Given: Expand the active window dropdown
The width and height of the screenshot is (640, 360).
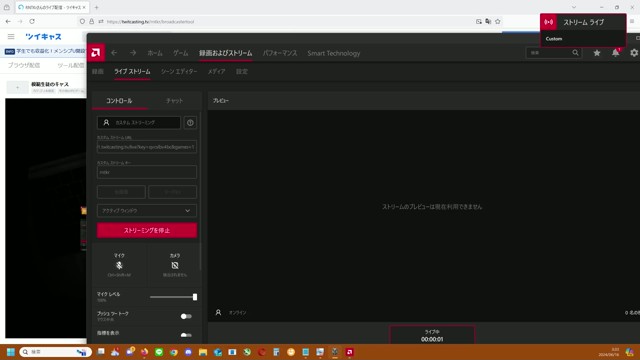Looking at the screenshot, I should [x=147, y=211].
